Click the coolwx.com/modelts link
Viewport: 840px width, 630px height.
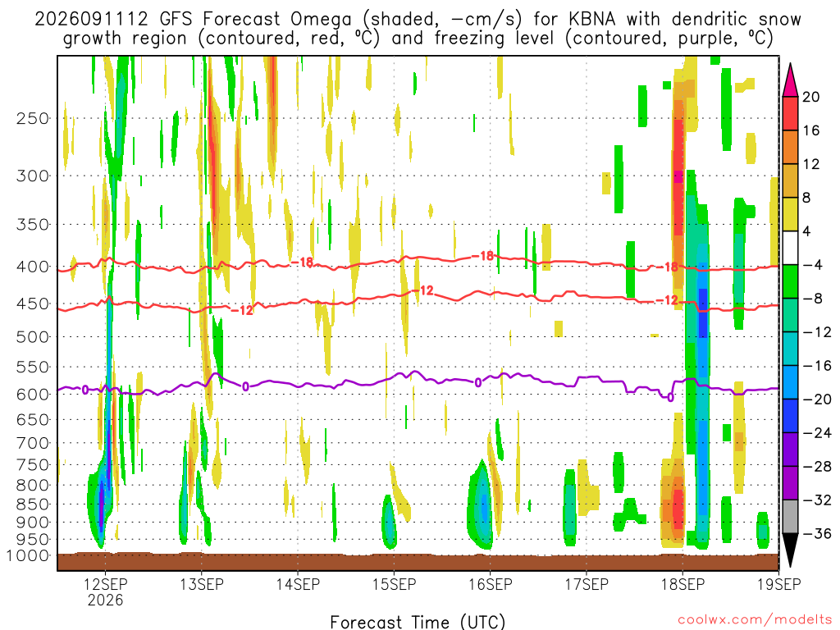(755, 620)
